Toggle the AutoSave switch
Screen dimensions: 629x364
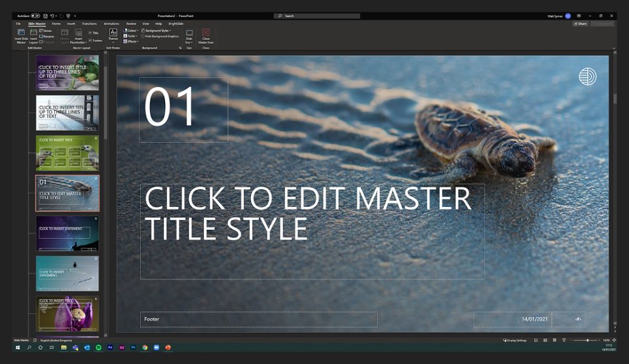(35, 16)
